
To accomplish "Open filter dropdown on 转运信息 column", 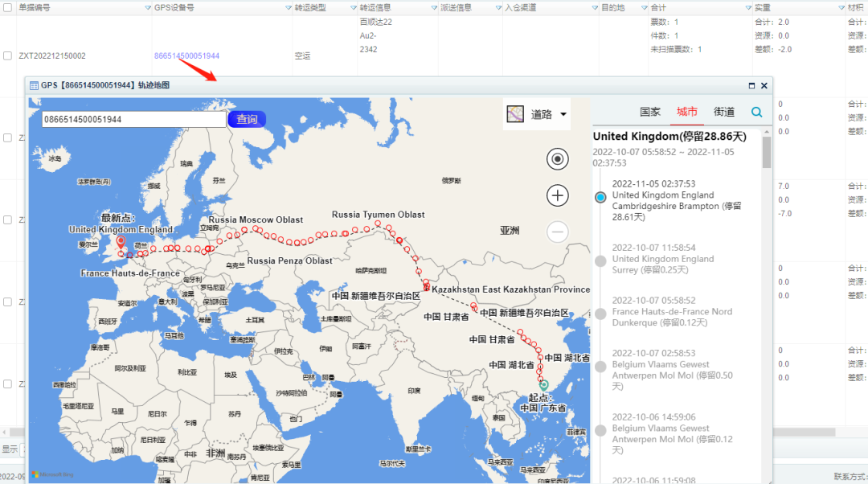I will pyautogui.click(x=433, y=7).
